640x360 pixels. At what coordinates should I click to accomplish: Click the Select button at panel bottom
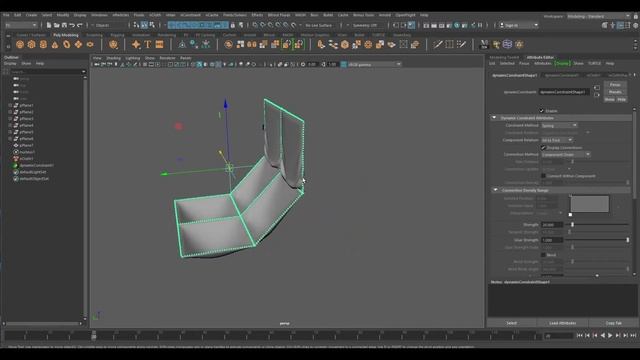(512, 323)
